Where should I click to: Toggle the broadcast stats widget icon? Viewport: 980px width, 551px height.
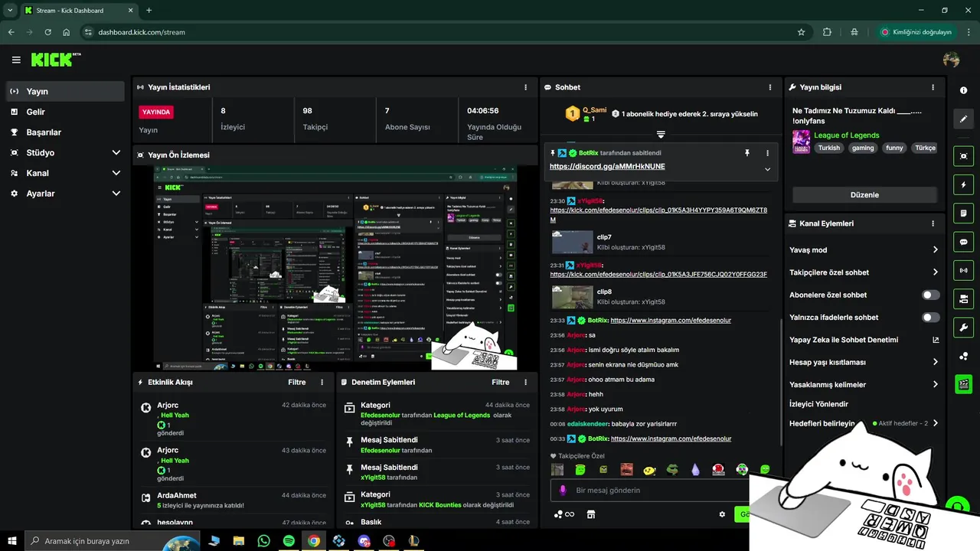(963, 270)
